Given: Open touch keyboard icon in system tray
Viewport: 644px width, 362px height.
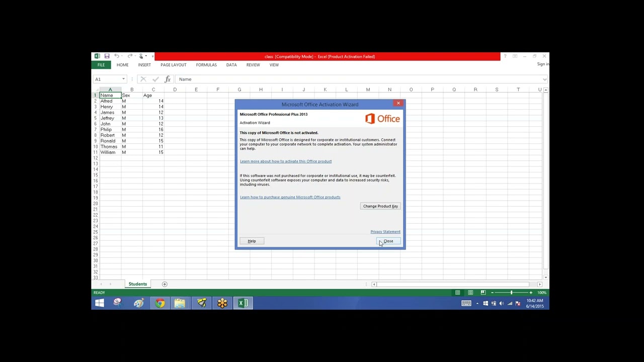Looking at the screenshot, I should [x=466, y=303].
